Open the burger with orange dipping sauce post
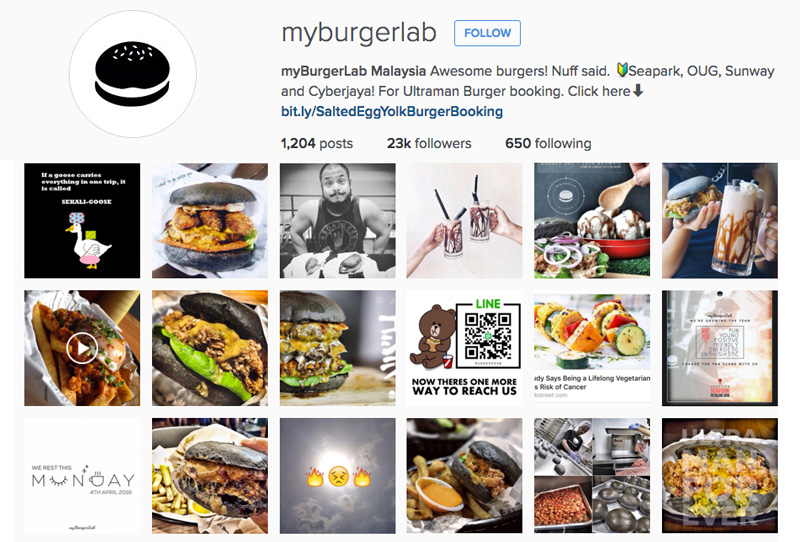 [x=464, y=476]
